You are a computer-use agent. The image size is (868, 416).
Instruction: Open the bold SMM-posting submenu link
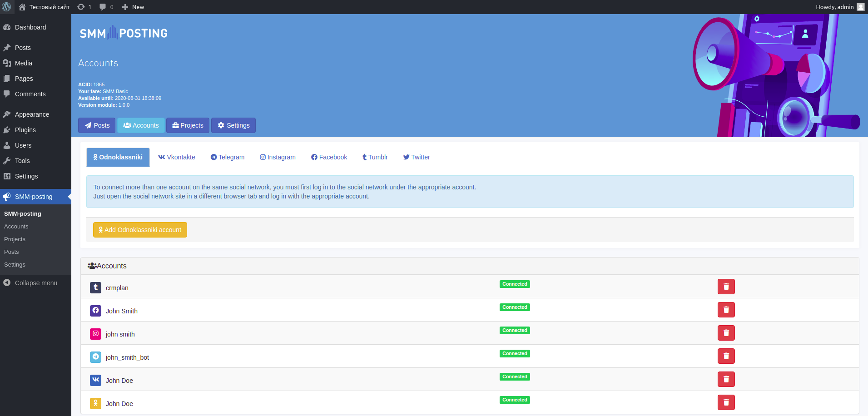23,214
